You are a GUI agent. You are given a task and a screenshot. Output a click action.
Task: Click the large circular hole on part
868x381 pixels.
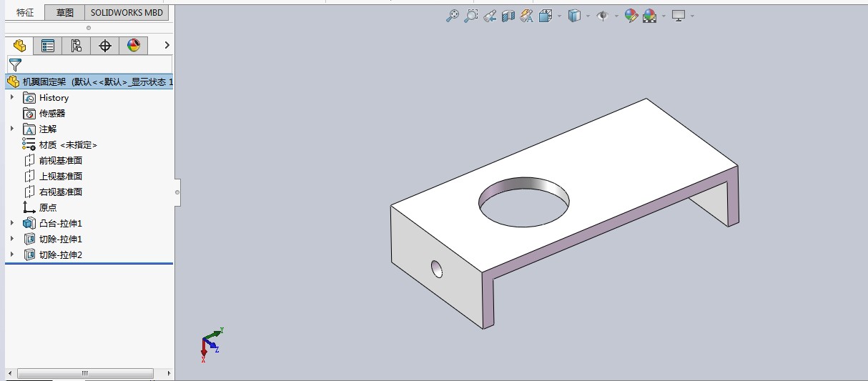point(525,202)
